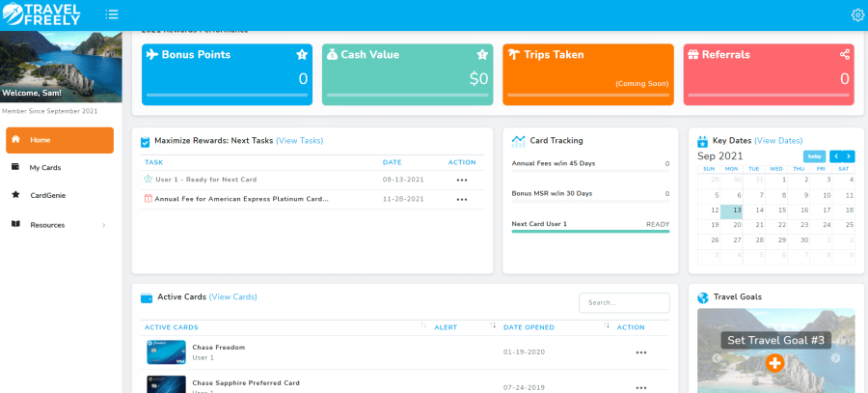Image resolution: width=868 pixels, height=393 pixels.
Task: Click the View Cards link
Action: coord(233,297)
